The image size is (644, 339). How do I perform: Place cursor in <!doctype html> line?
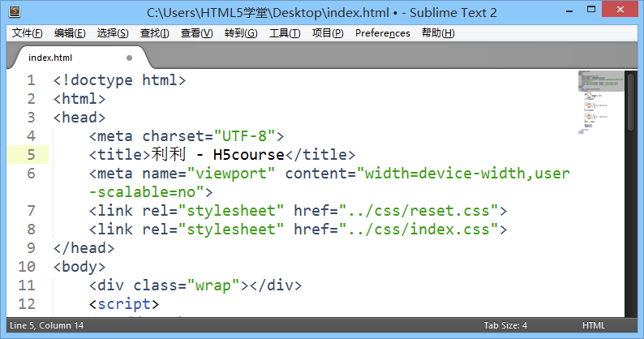click(119, 80)
